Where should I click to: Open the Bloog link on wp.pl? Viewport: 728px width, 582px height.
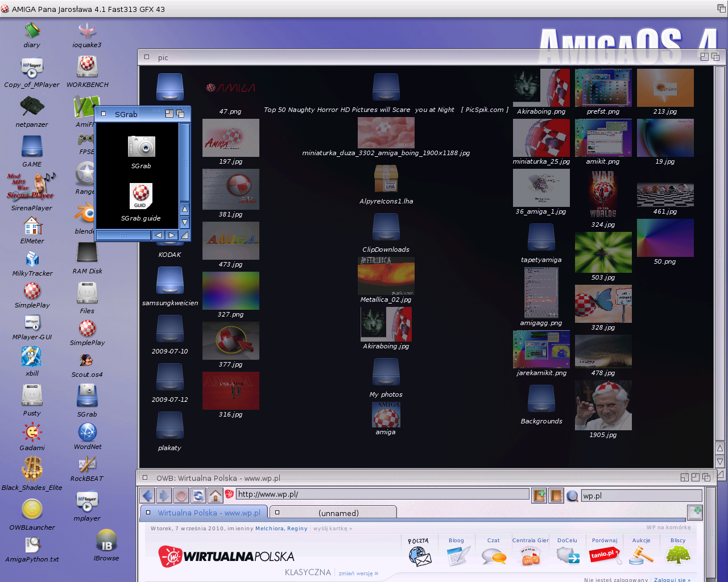[x=457, y=551]
